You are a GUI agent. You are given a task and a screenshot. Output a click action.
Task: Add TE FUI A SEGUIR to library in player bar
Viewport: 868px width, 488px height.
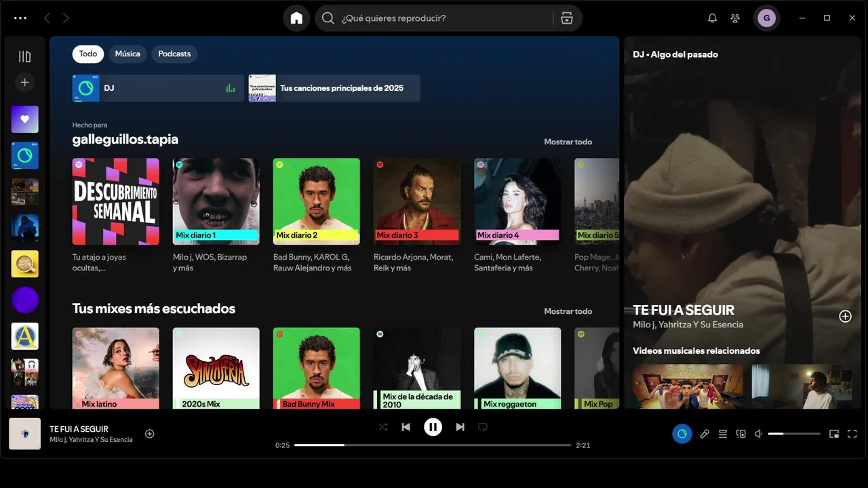(150, 434)
